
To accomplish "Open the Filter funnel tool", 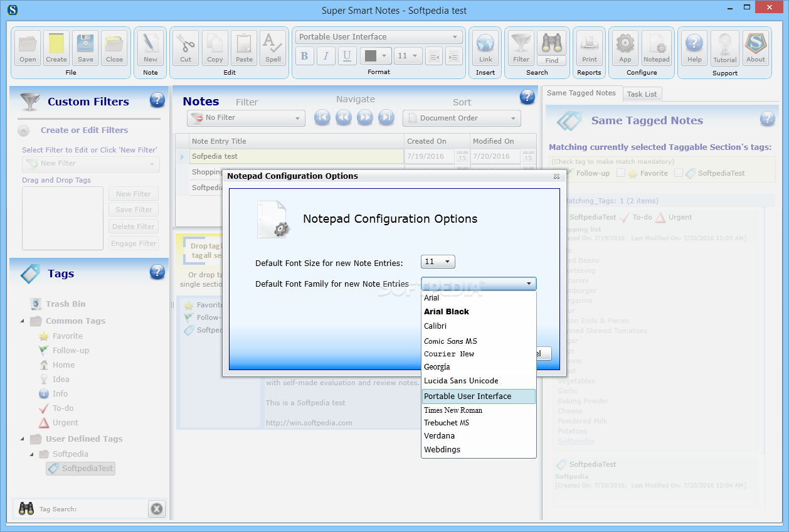I will coord(521,48).
